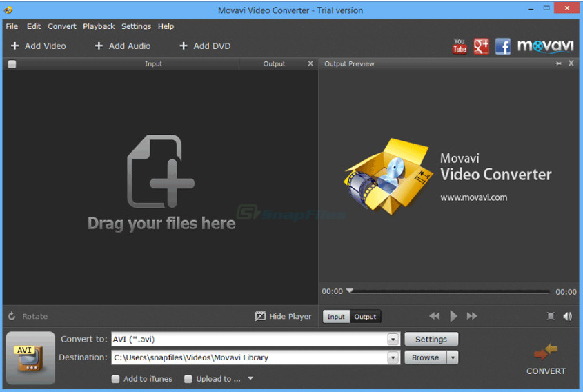Click the drag files here icon

click(161, 171)
